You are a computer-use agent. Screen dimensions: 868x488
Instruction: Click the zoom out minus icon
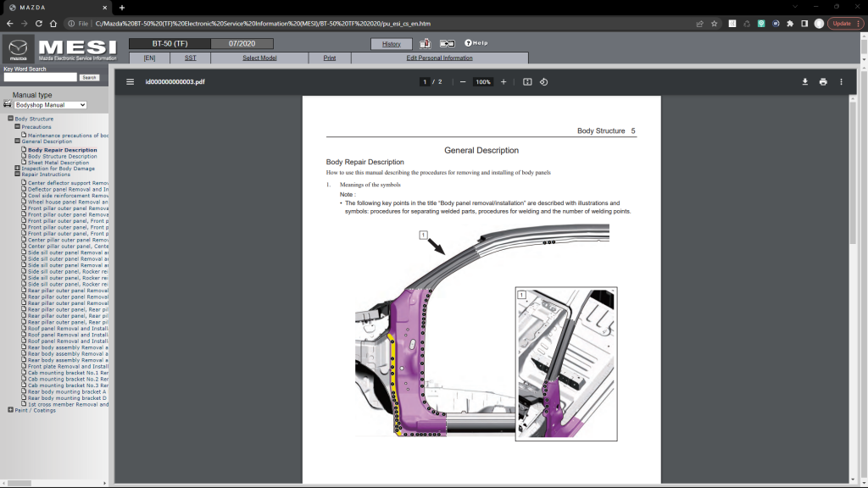pos(462,82)
